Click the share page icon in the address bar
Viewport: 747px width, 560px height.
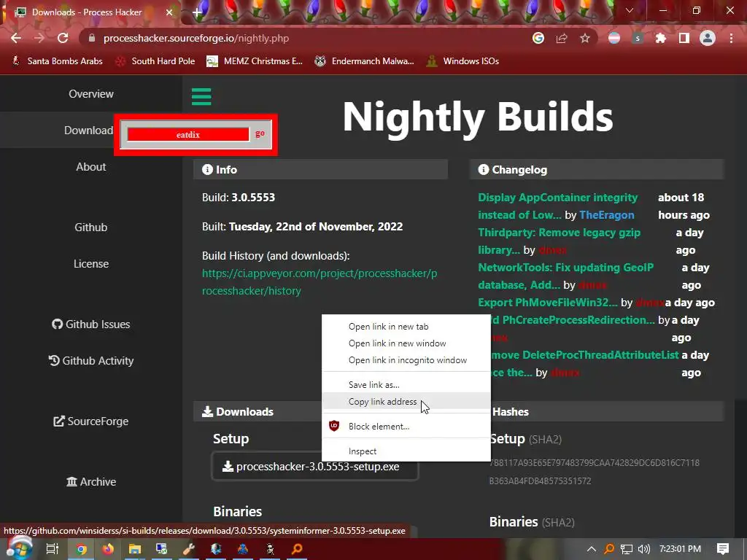point(562,38)
